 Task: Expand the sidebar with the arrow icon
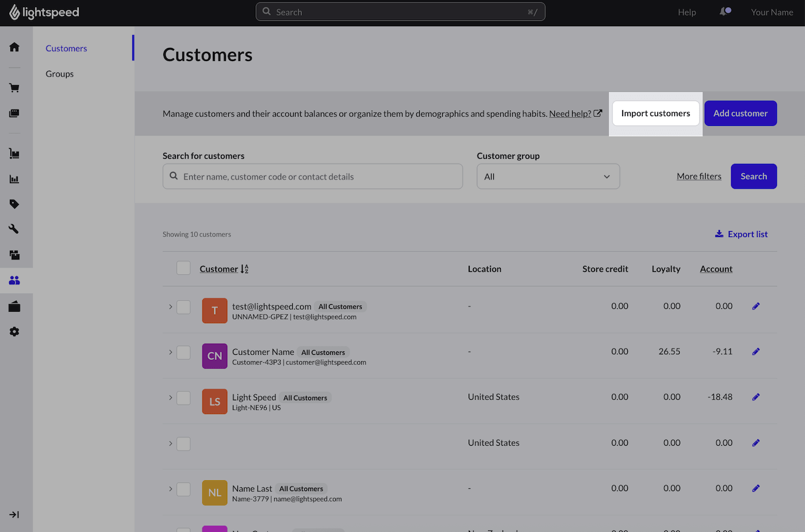tap(14, 515)
